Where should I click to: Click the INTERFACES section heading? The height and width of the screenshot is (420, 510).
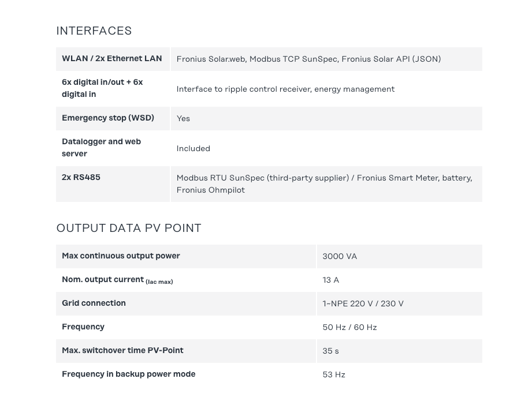coord(94,31)
